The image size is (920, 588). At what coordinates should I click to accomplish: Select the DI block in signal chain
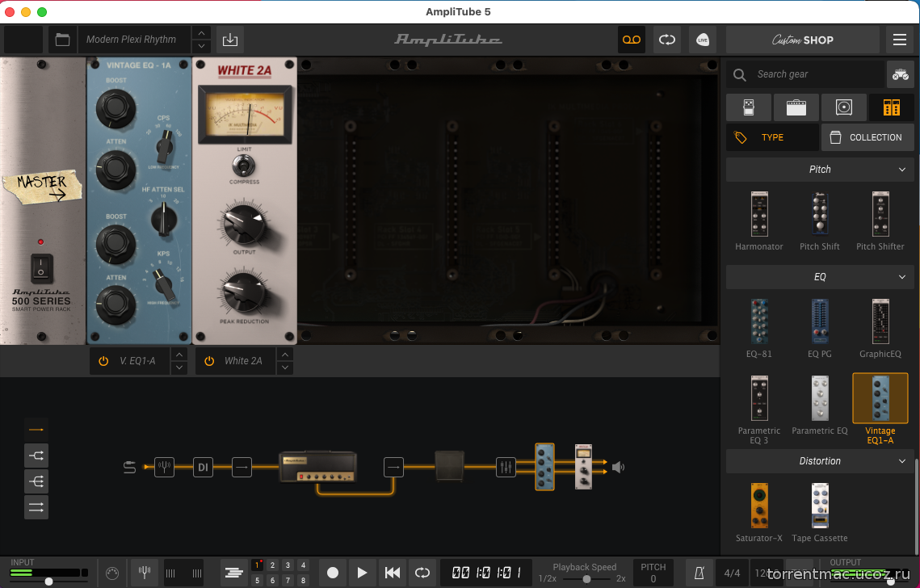click(203, 467)
